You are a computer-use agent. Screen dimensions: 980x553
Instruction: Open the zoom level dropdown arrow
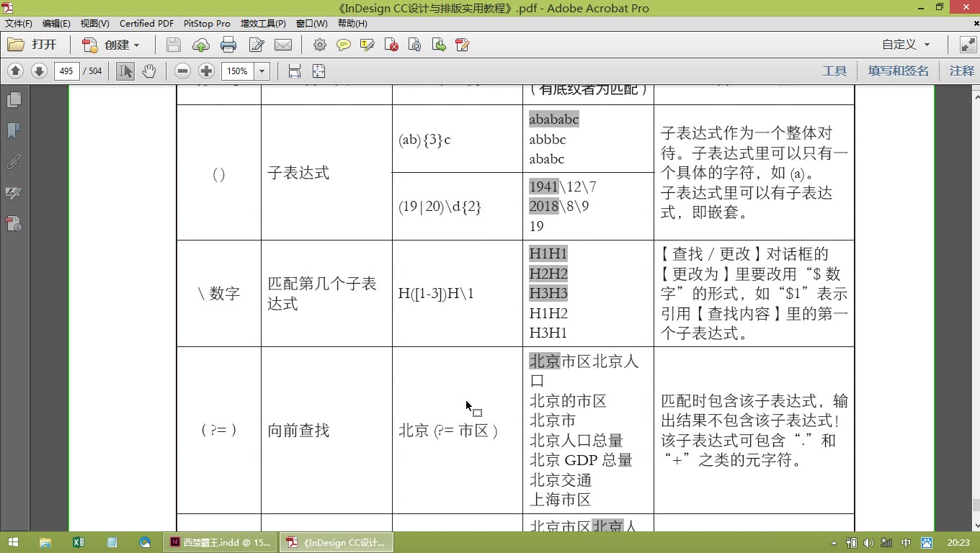[262, 71]
